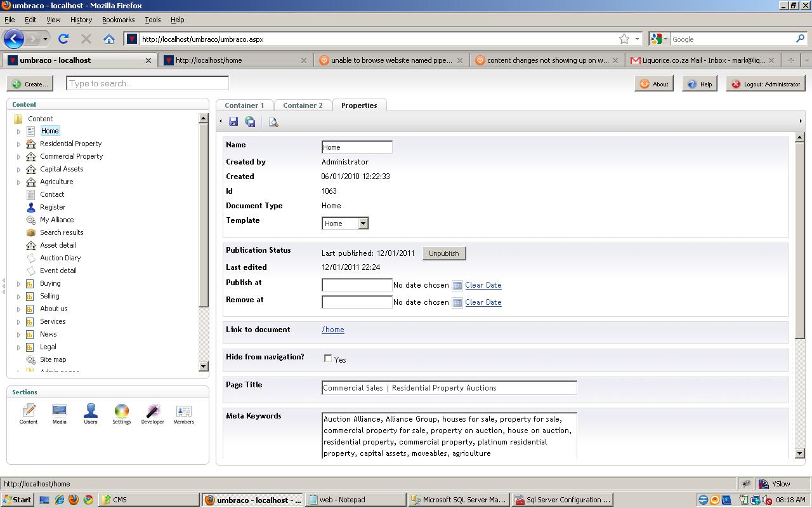Click Show Desktop quick launch icon

tap(44, 500)
